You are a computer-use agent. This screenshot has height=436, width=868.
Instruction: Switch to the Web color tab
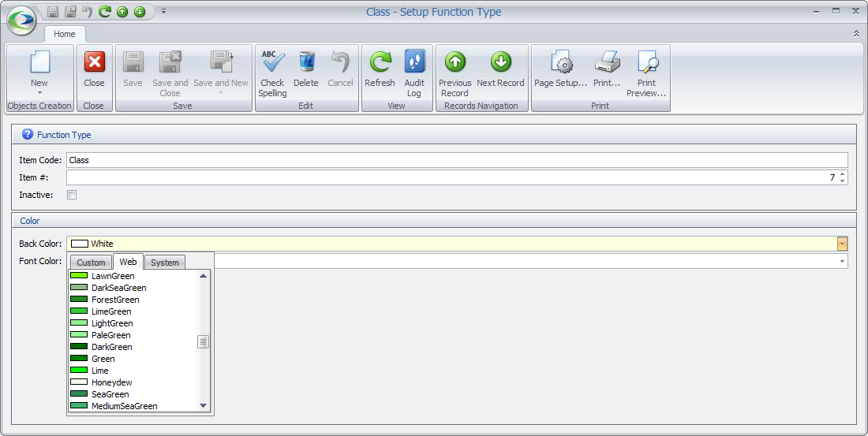pyautogui.click(x=128, y=262)
